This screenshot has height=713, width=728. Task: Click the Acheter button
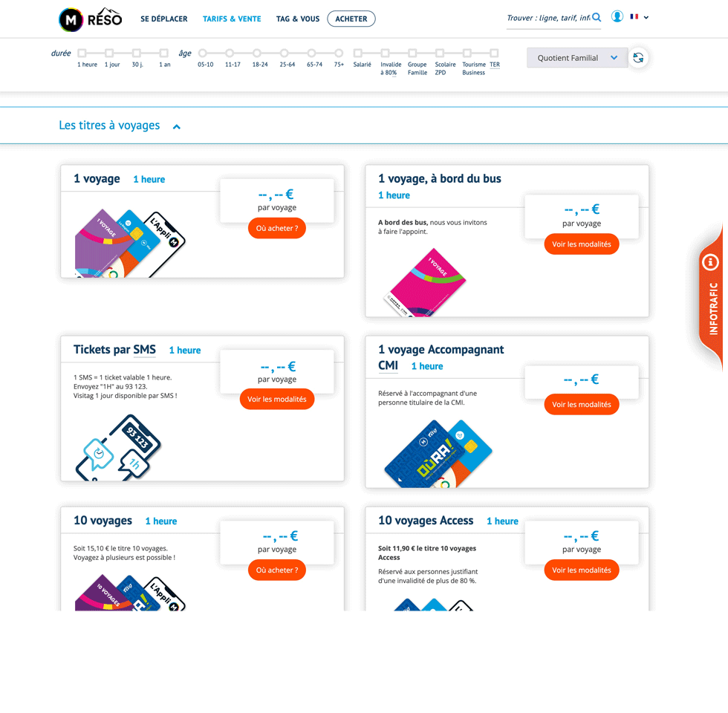click(x=351, y=19)
